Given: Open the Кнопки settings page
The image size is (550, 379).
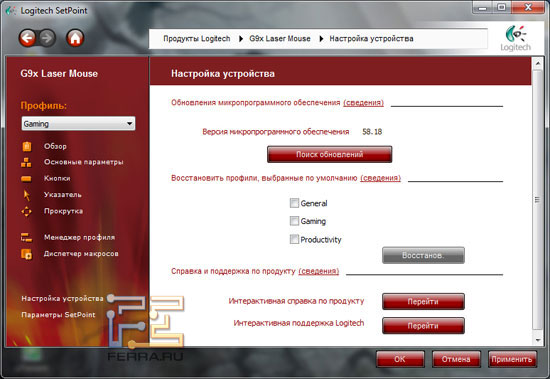Looking at the screenshot, I should pos(57,178).
